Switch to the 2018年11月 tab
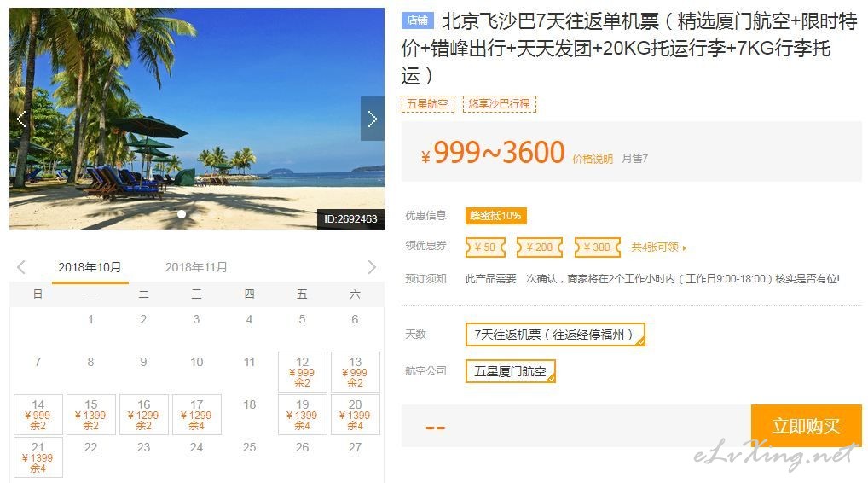868x483 pixels. coord(196,268)
